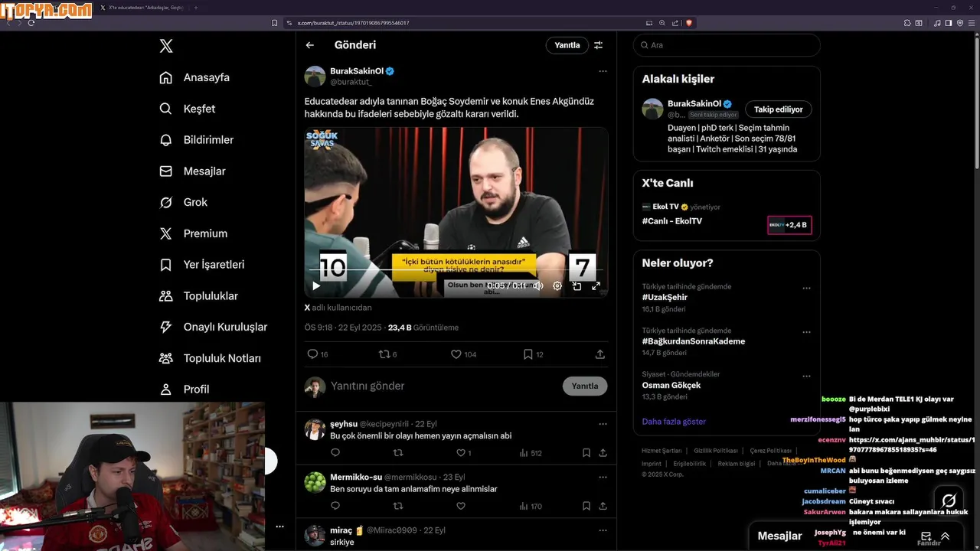Viewport: 980px width, 551px height.
Task: Open more options on Mermikko-su's reply
Action: click(603, 477)
